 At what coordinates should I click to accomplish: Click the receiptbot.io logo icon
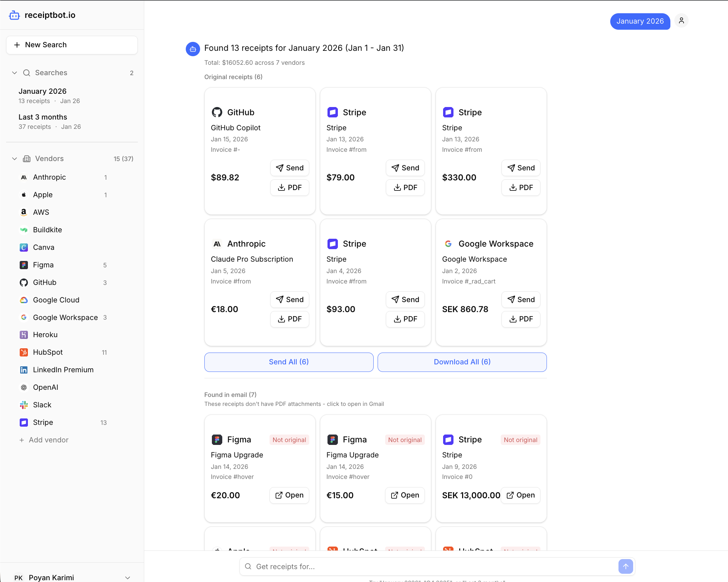[x=14, y=15]
